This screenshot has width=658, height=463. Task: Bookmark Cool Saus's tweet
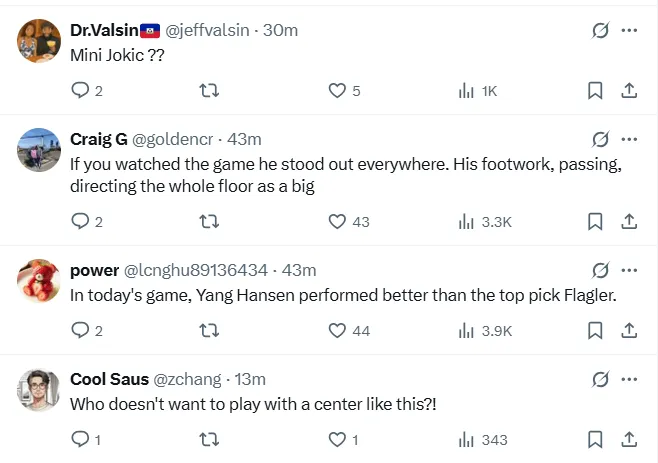click(595, 439)
